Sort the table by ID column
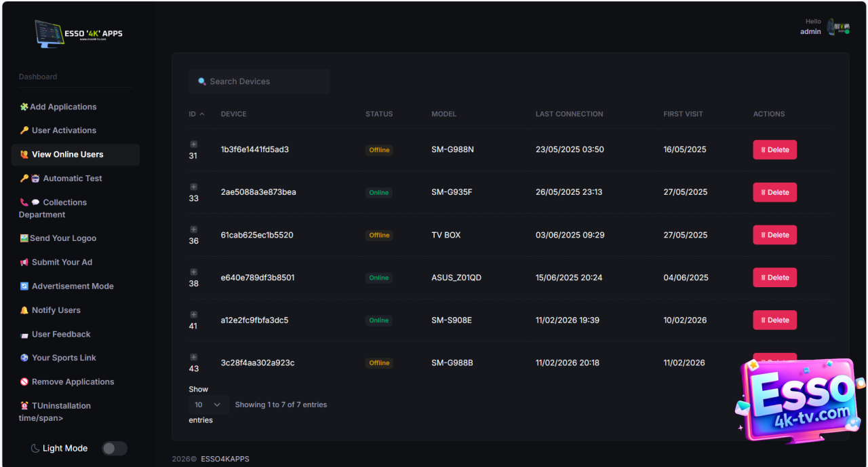 [x=196, y=114]
